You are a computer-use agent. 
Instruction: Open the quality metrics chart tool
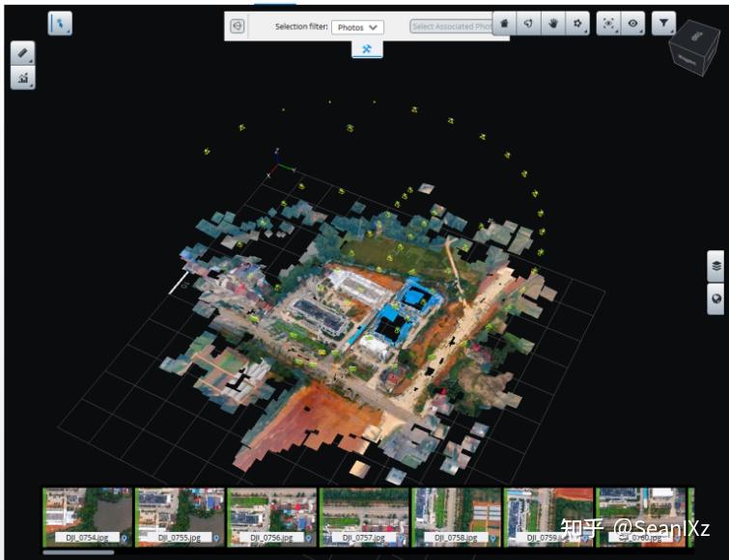[23, 77]
